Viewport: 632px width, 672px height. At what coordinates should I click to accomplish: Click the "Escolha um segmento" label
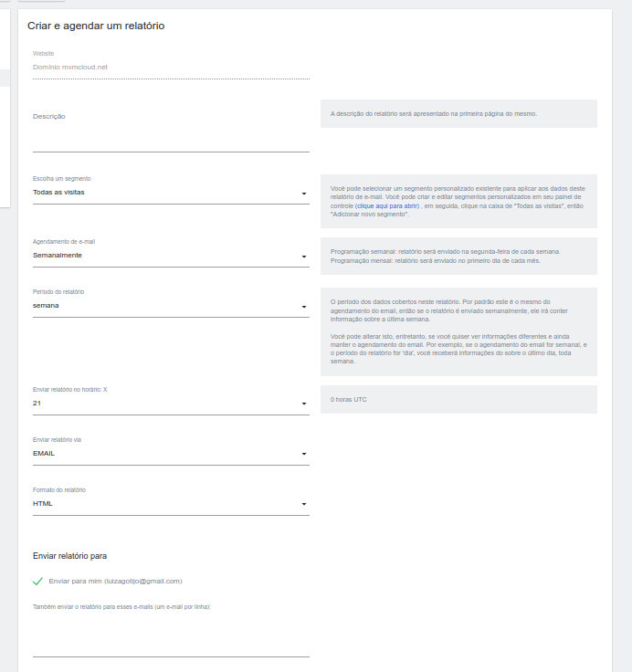point(61,179)
